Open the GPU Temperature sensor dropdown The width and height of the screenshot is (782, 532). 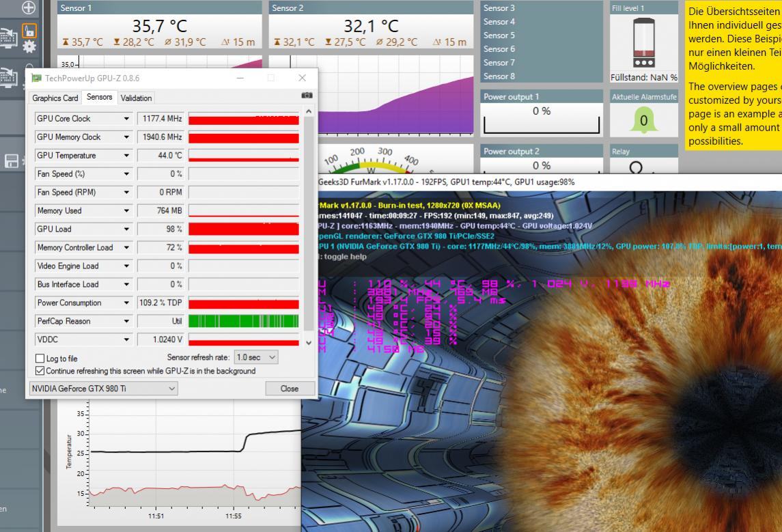(x=126, y=156)
